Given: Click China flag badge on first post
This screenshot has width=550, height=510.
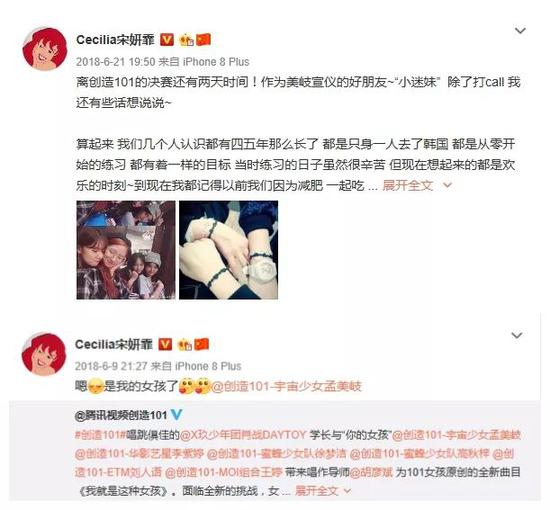Looking at the screenshot, I should [x=204, y=40].
